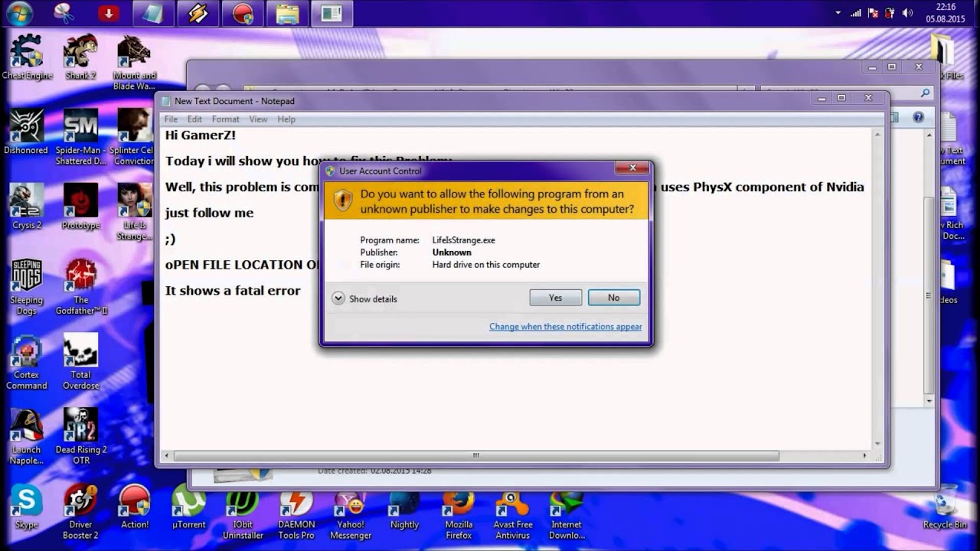Open the Windows Start orb

(19, 13)
